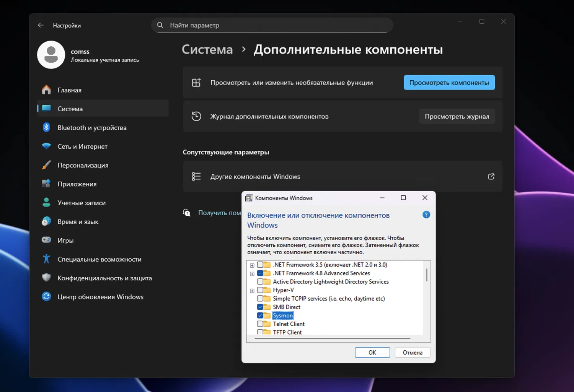Click the back arrow in Settings
Screen dimensions: 574x392
coord(41,25)
